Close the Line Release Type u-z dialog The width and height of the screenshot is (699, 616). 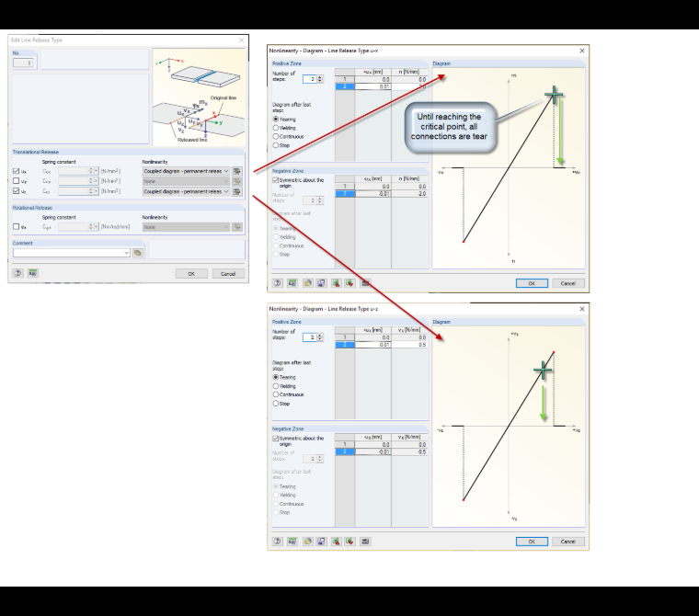[x=582, y=309]
